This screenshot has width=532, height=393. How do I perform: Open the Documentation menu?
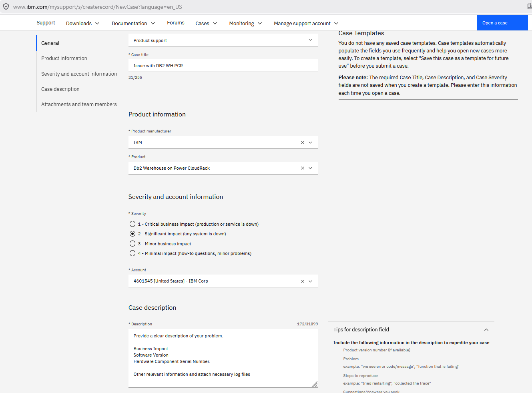click(x=133, y=23)
